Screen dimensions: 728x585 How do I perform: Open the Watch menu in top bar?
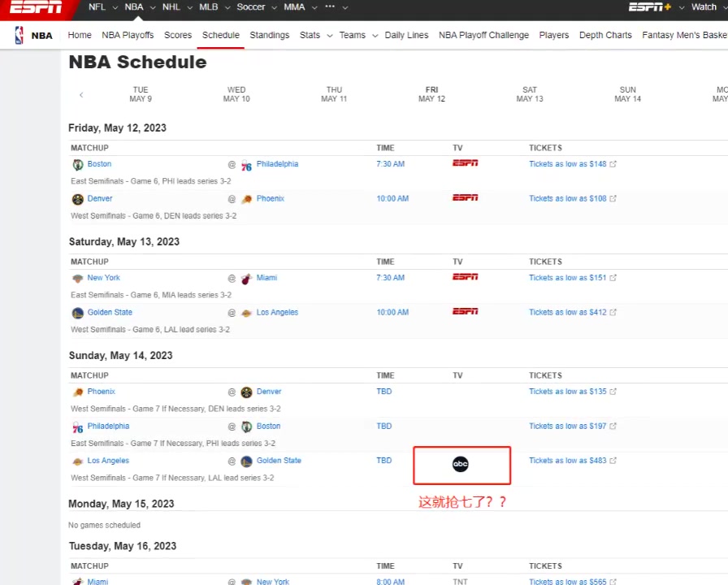click(704, 7)
